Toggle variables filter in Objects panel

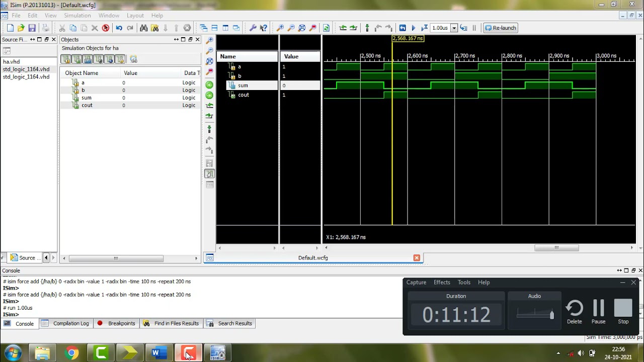tap(120, 59)
